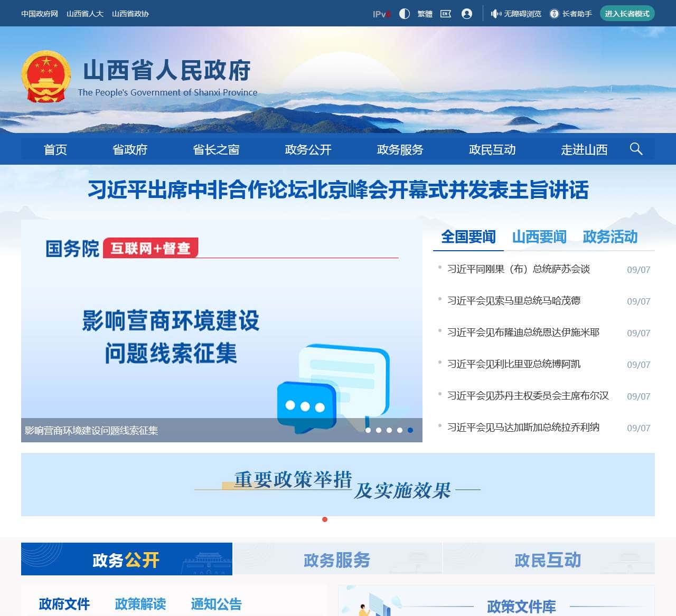The width and height of the screenshot is (676, 616).
Task: Open the news item 习近平同刚果（布）总统萨苏会谈
Action: (519, 269)
